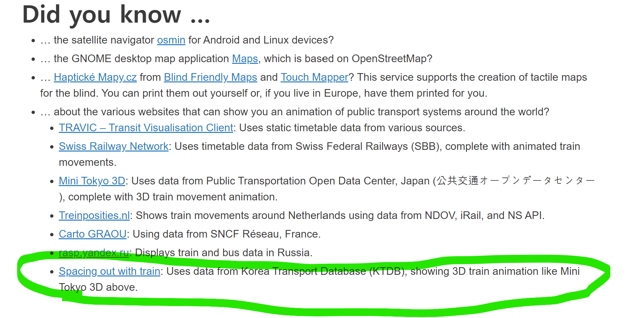Image resolution: width=644 pixels, height=318 pixels.
Task: Click text 'Tokyo 3D above.'
Action: (98, 287)
